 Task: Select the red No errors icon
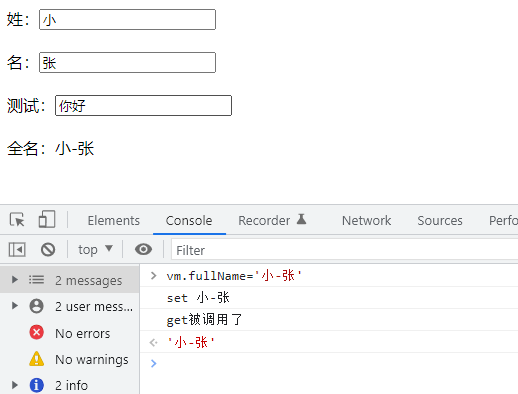pyautogui.click(x=36, y=332)
